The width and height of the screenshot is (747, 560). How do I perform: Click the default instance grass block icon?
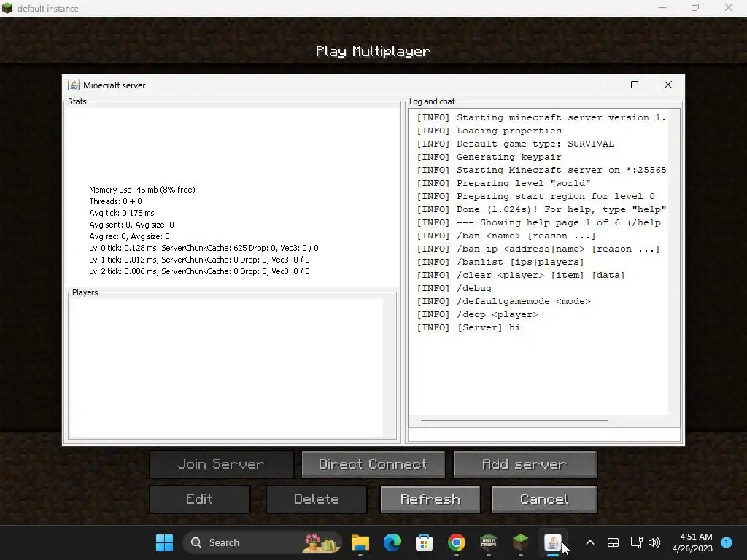7,8
